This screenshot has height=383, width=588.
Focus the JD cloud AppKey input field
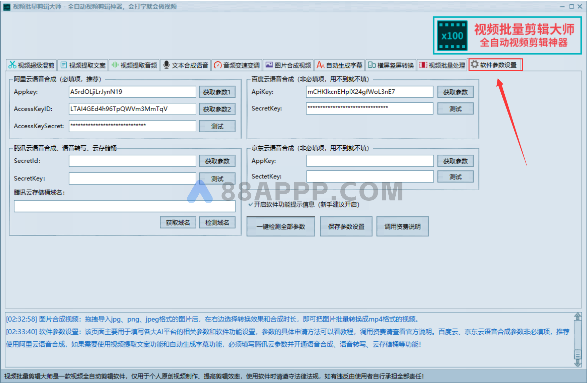point(370,161)
